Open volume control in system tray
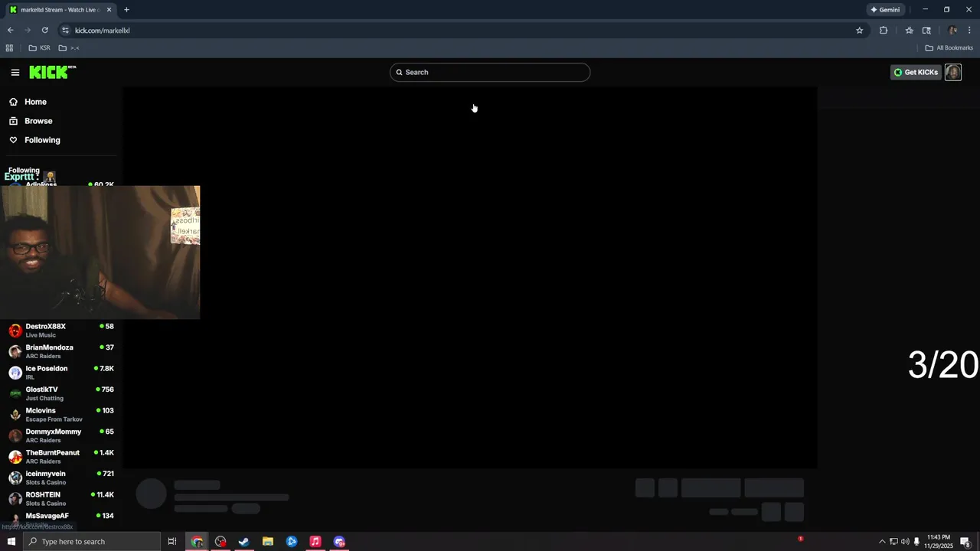 click(x=905, y=542)
